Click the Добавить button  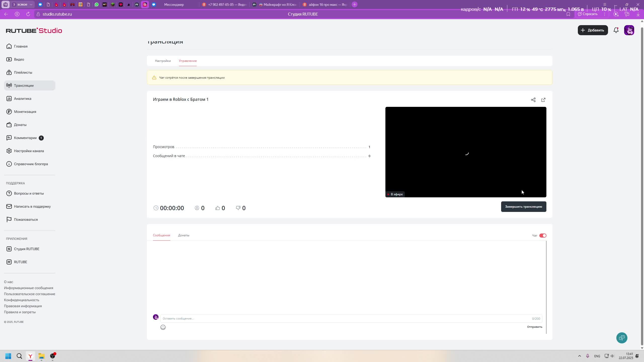pyautogui.click(x=592, y=30)
